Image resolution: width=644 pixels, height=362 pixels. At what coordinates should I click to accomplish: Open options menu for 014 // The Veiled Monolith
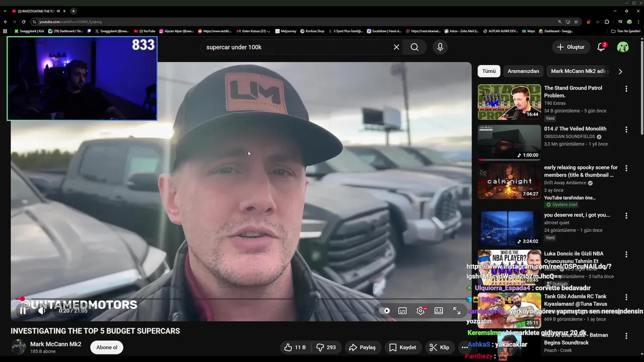(626, 129)
